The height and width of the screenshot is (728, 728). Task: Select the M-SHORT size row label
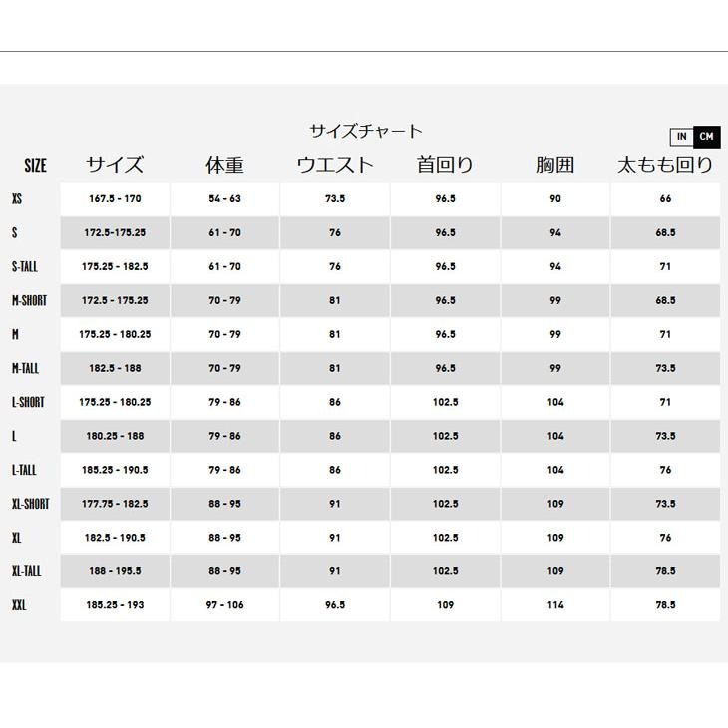[29, 301]
